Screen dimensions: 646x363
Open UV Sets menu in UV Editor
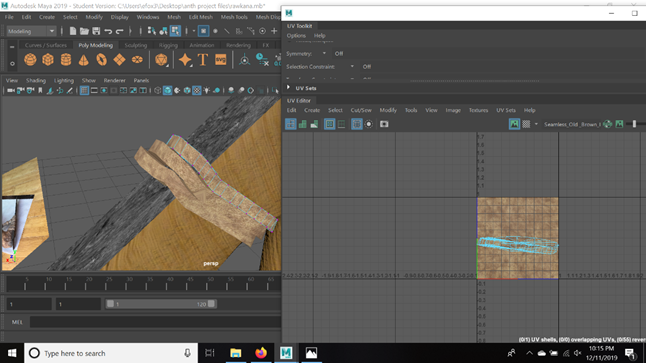point(506,110)
